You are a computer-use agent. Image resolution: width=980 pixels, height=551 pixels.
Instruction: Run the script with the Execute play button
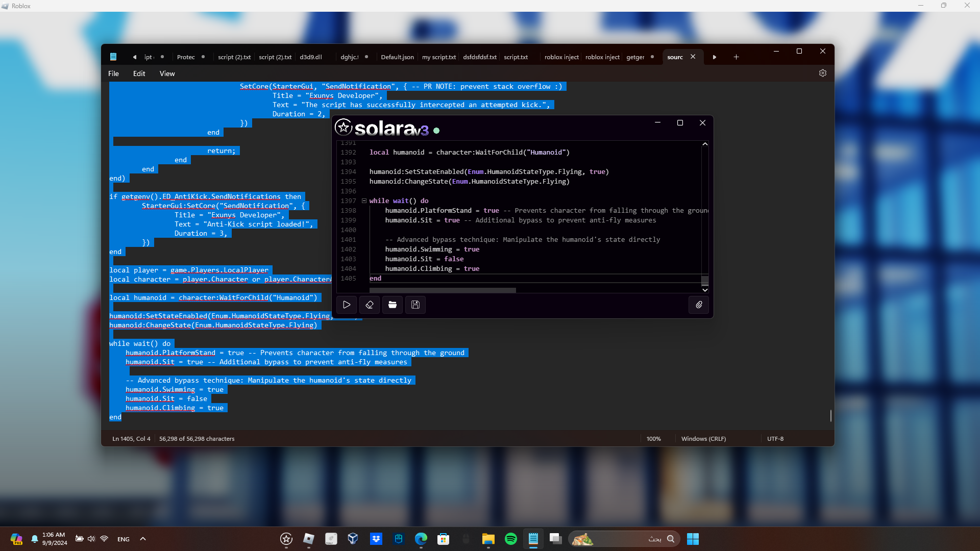tap(347, 305)
